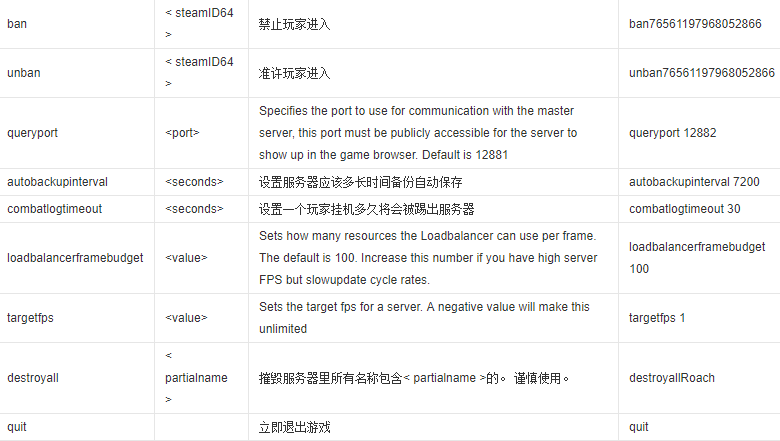780x441 pixels.
Task: Select the autobackupinterval command text
Action: point(57,182)
